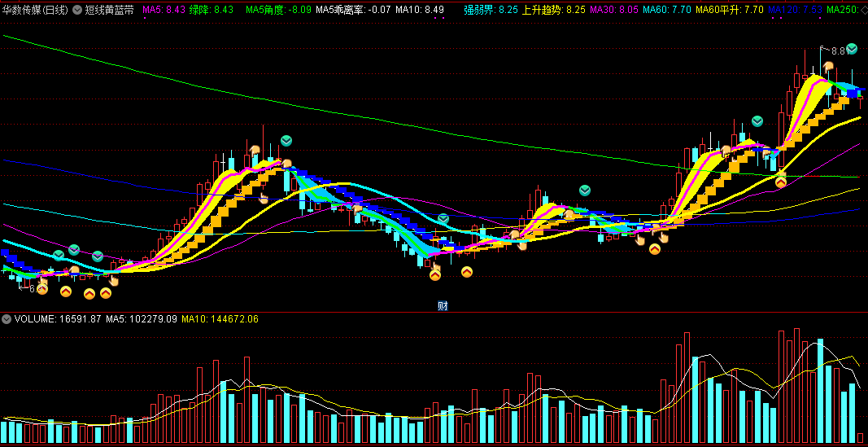Viewport: 868px width, 447px height.
Task: Select the blue MA120 readout
Action: point(795,10)
